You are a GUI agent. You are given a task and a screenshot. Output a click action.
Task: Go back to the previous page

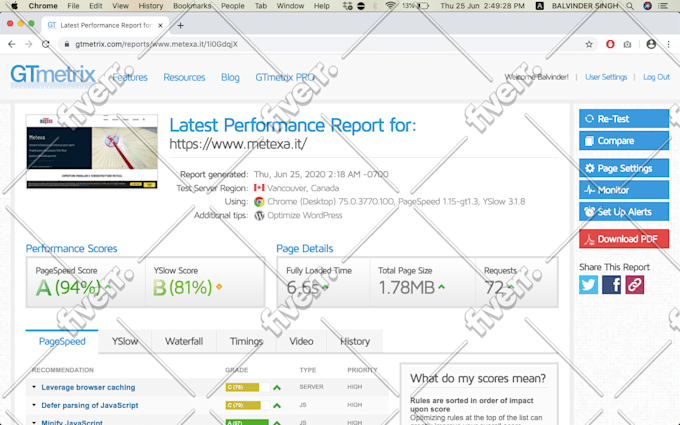click(12, 44)
